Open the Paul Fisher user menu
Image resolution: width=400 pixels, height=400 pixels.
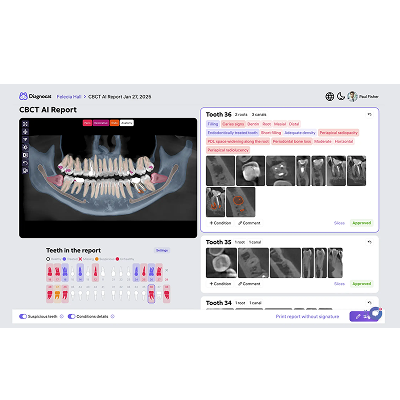click(363, 96)
